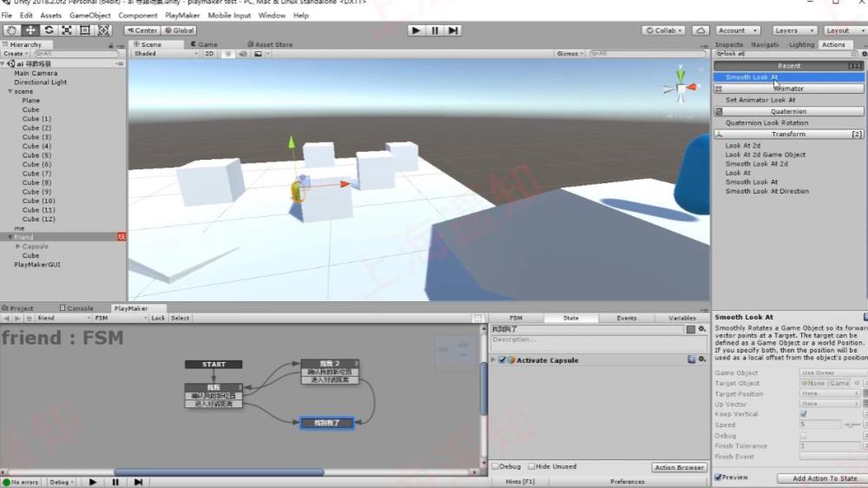Switch to the Variables tab
This screenshot has width=868, height=488.
[682, 318]
